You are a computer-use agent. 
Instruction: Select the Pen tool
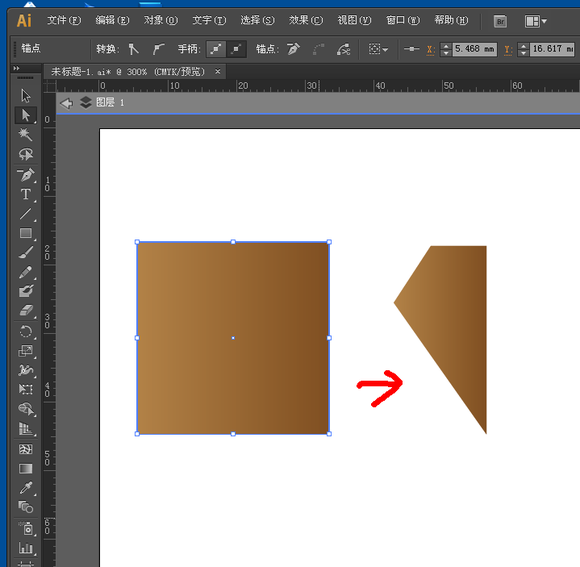pos(26,174)
